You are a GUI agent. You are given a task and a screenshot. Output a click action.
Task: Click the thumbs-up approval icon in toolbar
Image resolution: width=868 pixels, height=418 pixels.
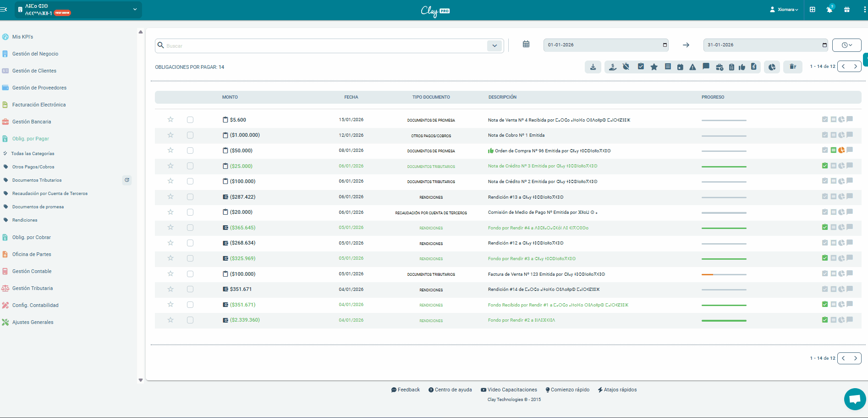[x=742, y=67]
